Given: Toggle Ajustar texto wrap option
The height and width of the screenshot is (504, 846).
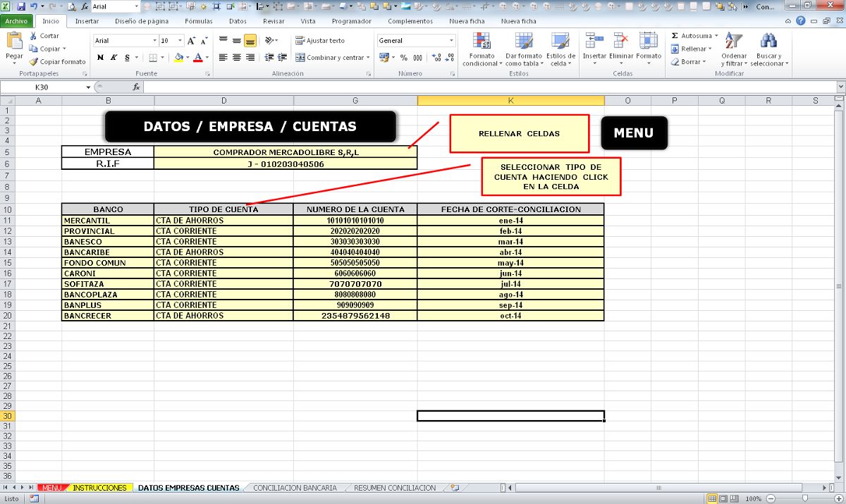Looking at the screenshot, I should [320, 41].
